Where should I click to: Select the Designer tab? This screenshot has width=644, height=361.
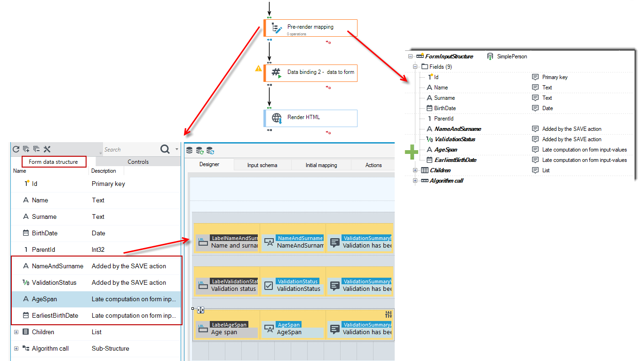point(209,165)
